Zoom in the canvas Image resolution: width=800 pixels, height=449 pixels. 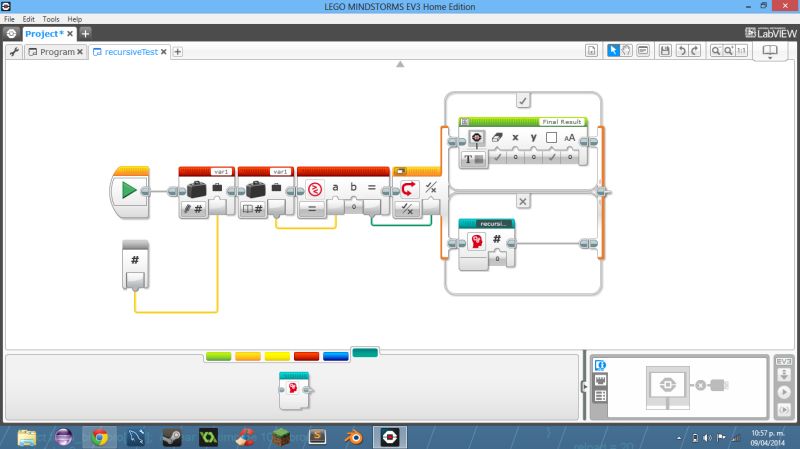(x=729, y=51)
